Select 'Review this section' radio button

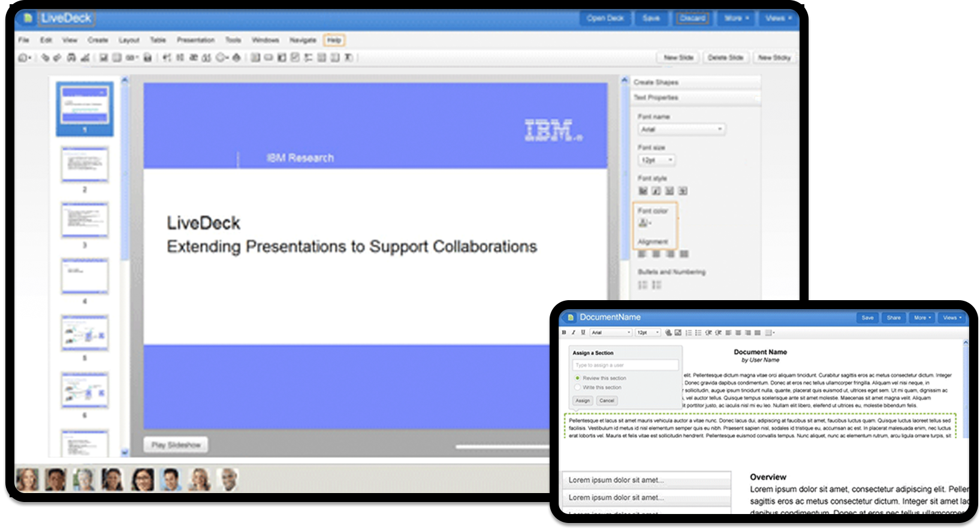(x=578, y=378)
